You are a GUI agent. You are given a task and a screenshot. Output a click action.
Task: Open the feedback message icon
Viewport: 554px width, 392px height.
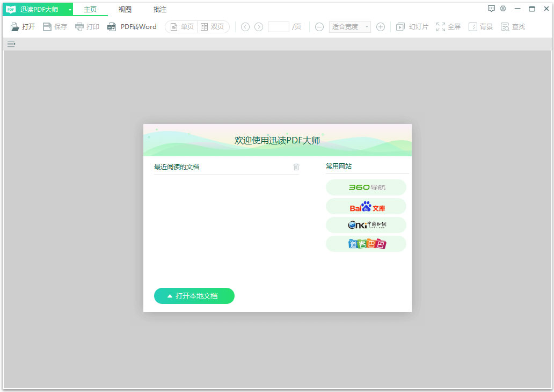pos(491,9)
